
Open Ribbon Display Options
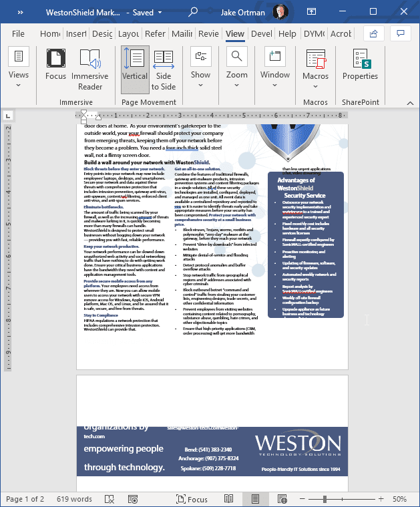coord(311,11)
